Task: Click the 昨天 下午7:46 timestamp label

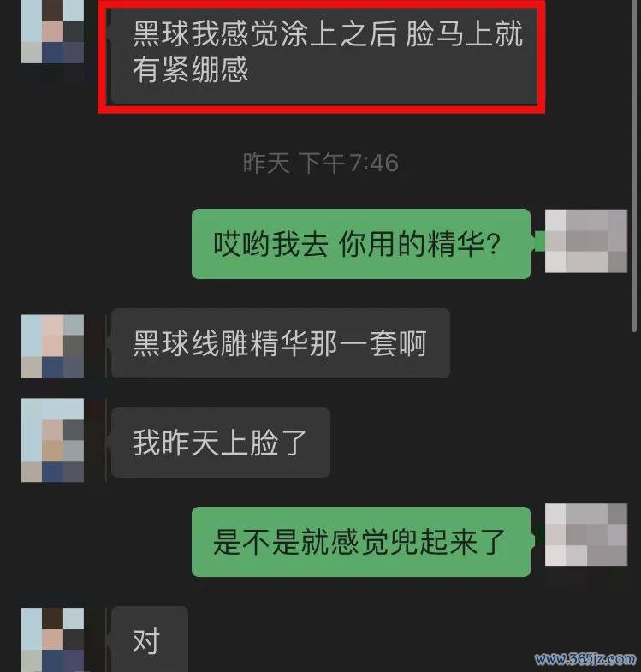Action: coord(320,164)
